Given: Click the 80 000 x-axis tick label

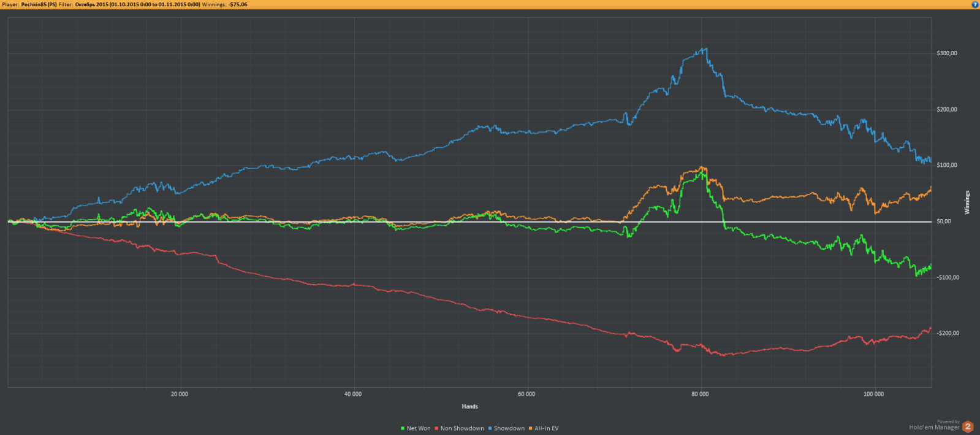Looking at the screenshot, I should click(x=700, y=394).
